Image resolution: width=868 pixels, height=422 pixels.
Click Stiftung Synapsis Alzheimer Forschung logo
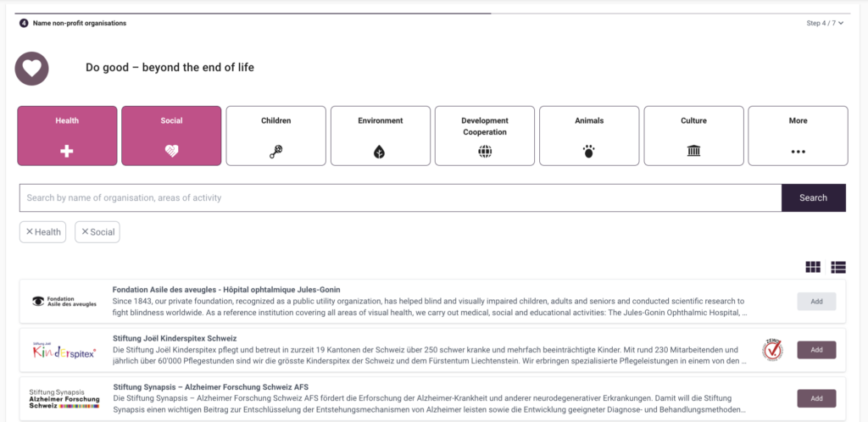coord(64,398)
